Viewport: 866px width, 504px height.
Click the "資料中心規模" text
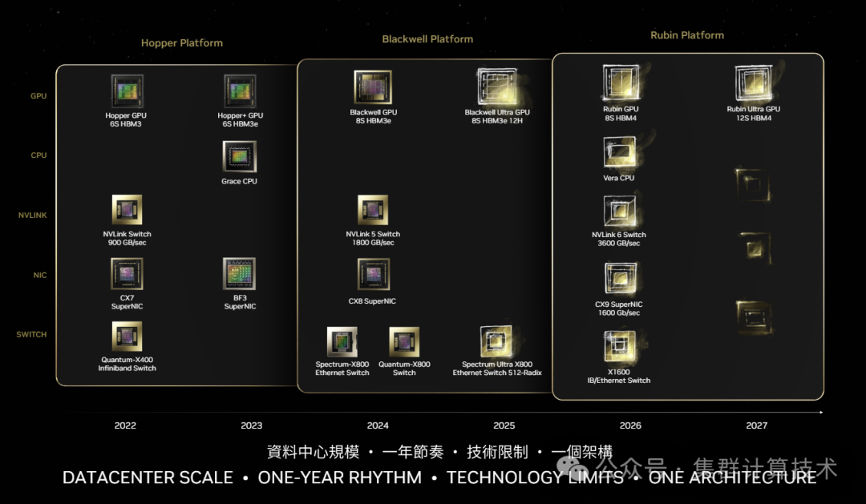click(314, 452)
